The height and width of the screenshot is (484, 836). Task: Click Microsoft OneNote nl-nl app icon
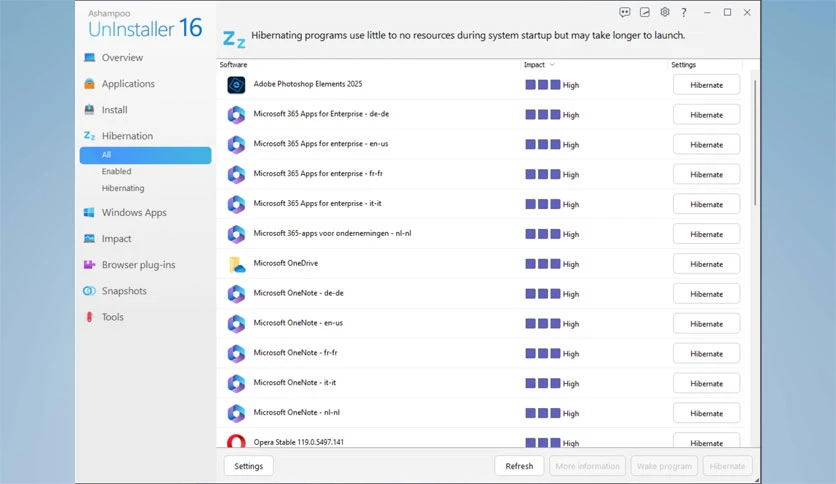236,413
